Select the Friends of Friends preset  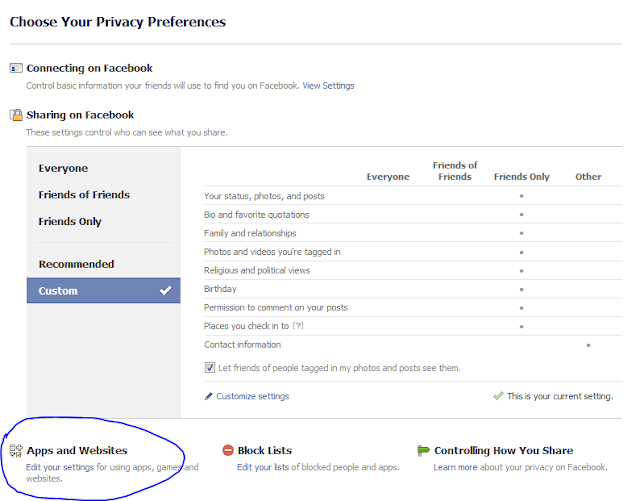click(x=84, y=195)
